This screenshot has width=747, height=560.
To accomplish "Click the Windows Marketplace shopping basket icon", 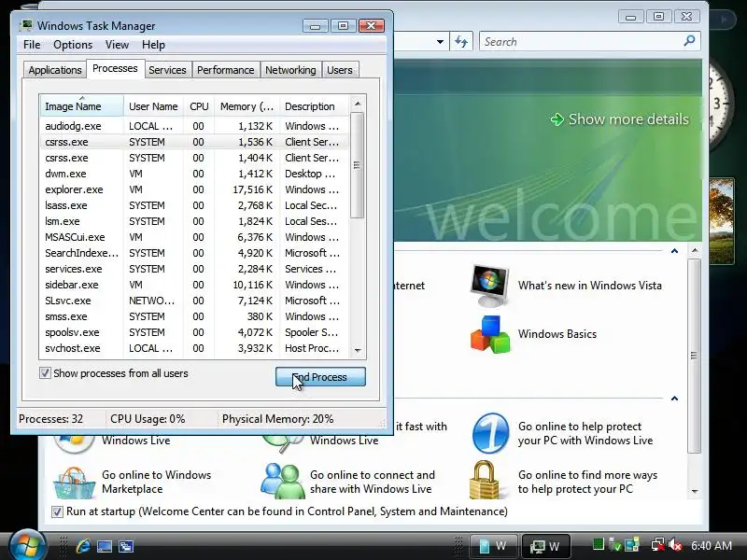I will pyautogui.click(x=74, y=483).
